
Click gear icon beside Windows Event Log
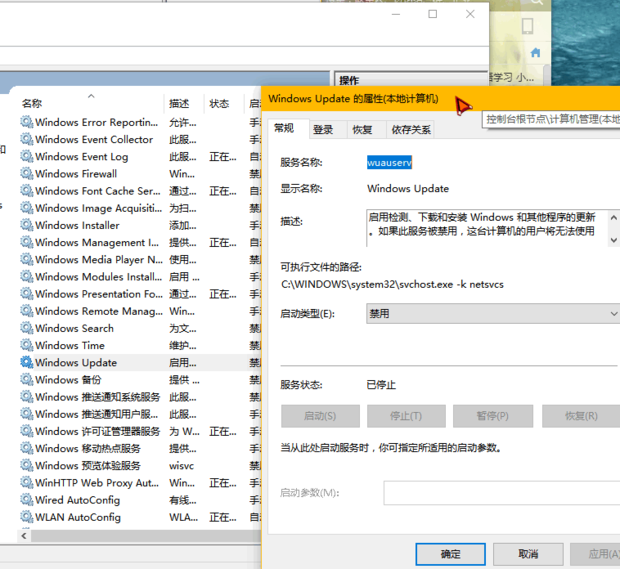tap(26, 156)
